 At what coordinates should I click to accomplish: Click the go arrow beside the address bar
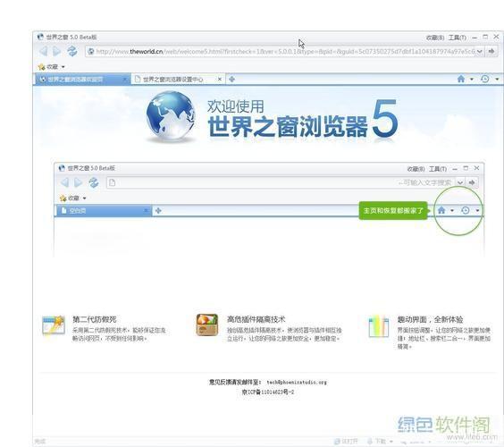pos(491,52)
